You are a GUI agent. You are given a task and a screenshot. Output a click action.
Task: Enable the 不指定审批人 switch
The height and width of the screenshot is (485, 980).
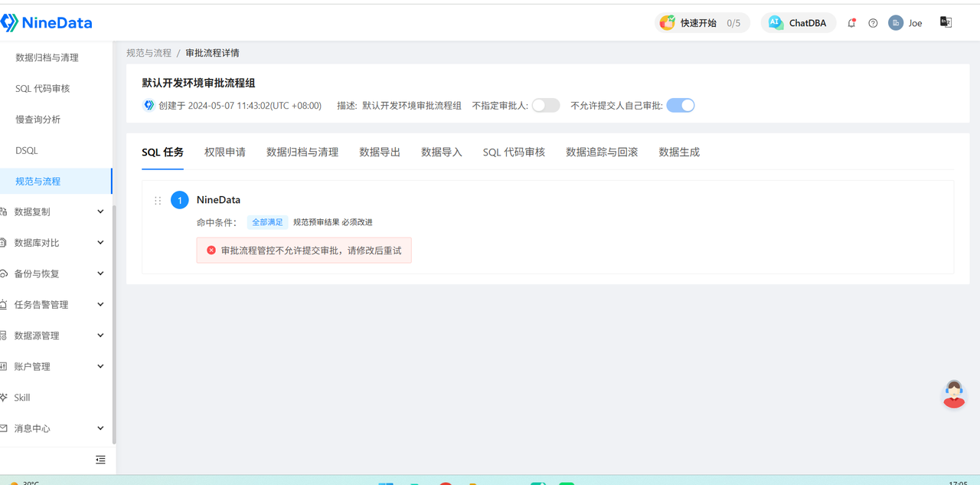tap(546, 106)
